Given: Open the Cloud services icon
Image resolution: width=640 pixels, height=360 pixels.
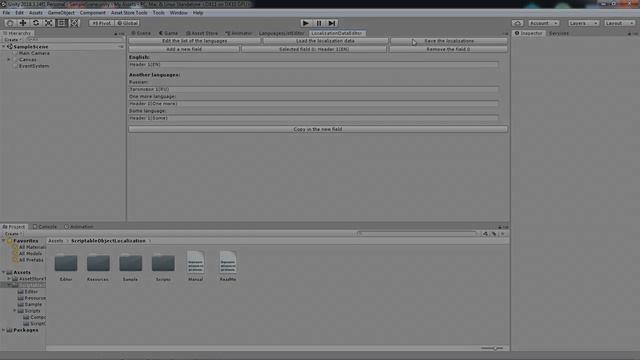Looking at the screenshot, I should click(518, 23).
